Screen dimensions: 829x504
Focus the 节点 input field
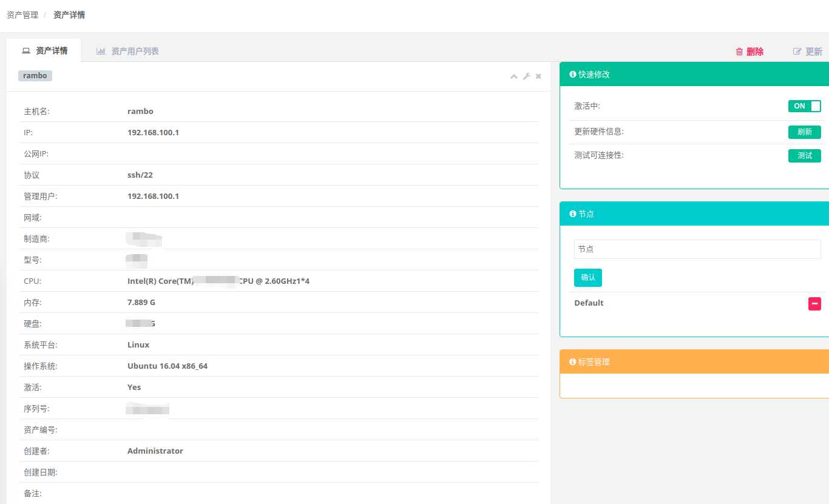697,249
